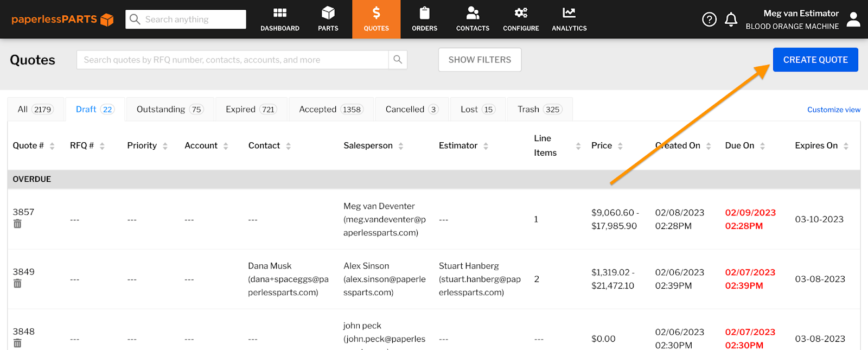
Task: Click the quote search magnifier button
Action: [398, 60]
